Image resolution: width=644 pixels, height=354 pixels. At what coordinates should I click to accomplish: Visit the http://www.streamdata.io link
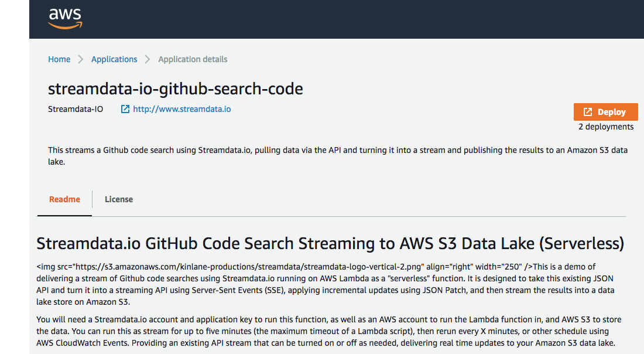(x=182, y=109)
